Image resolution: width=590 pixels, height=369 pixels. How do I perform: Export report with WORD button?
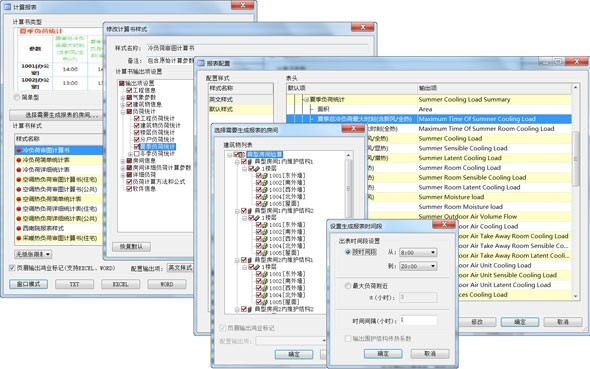[x=167, y=284]
